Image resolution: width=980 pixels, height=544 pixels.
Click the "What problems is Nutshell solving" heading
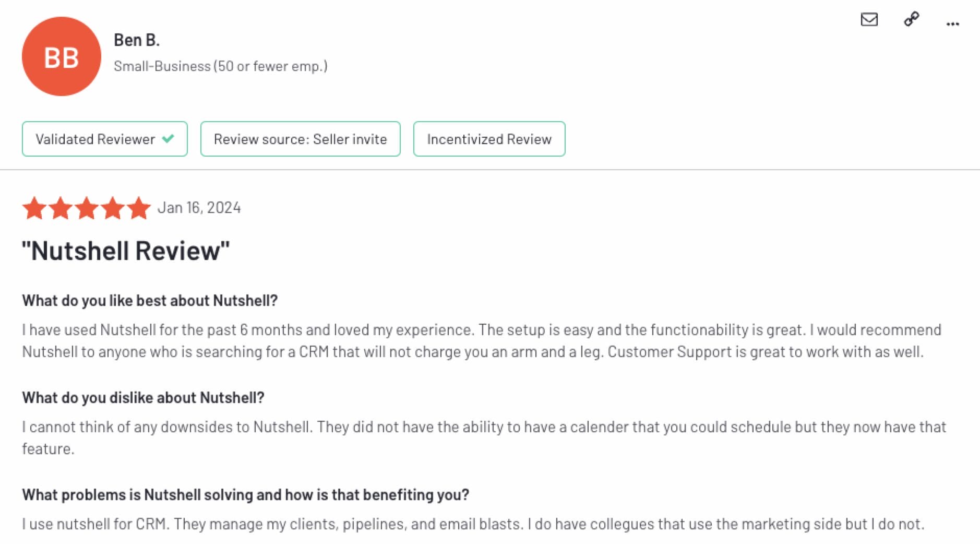click(245, 495)
